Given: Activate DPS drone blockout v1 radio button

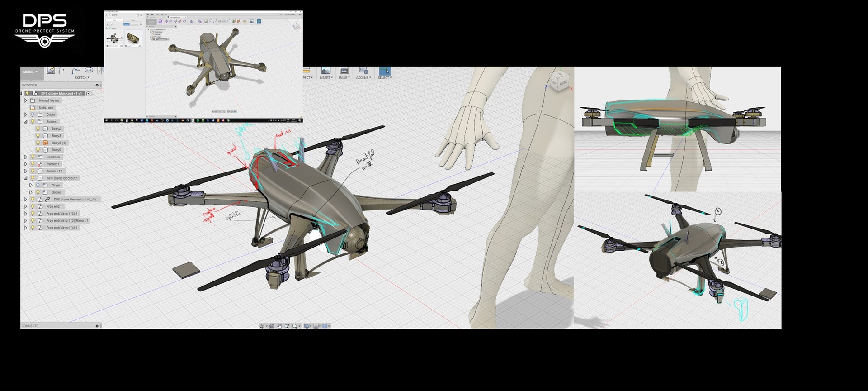Looking at the screenshot, I should click(88, 93).
